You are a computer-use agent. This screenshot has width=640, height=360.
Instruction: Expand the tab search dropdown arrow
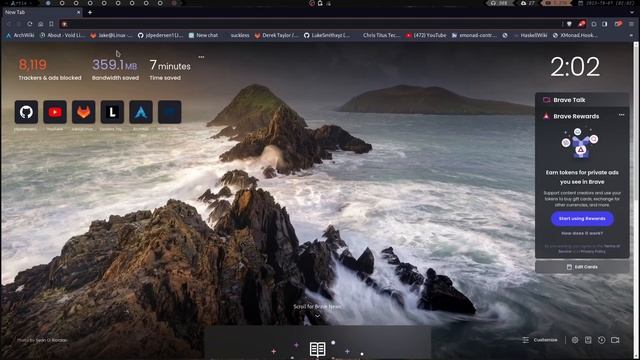632,12
